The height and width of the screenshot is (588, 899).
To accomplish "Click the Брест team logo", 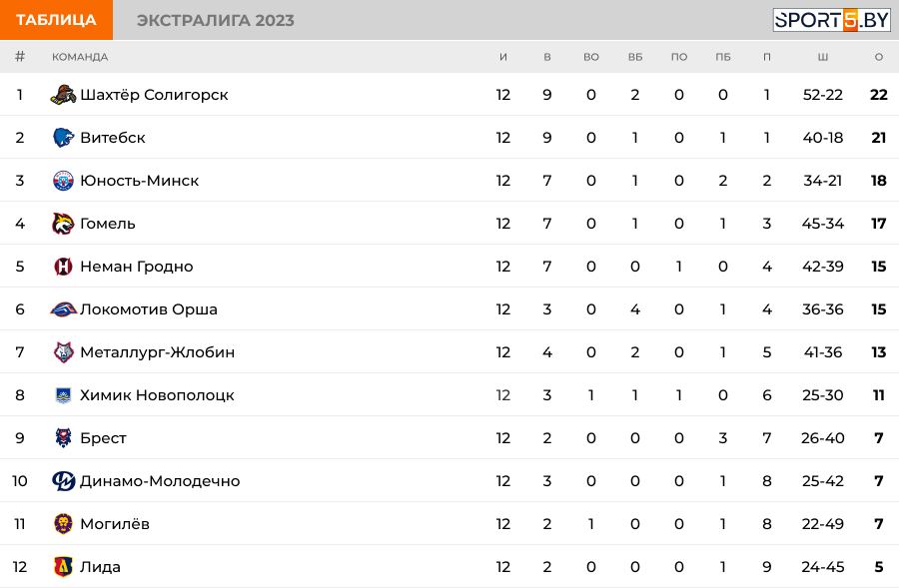I will click(x=63, y=438).
